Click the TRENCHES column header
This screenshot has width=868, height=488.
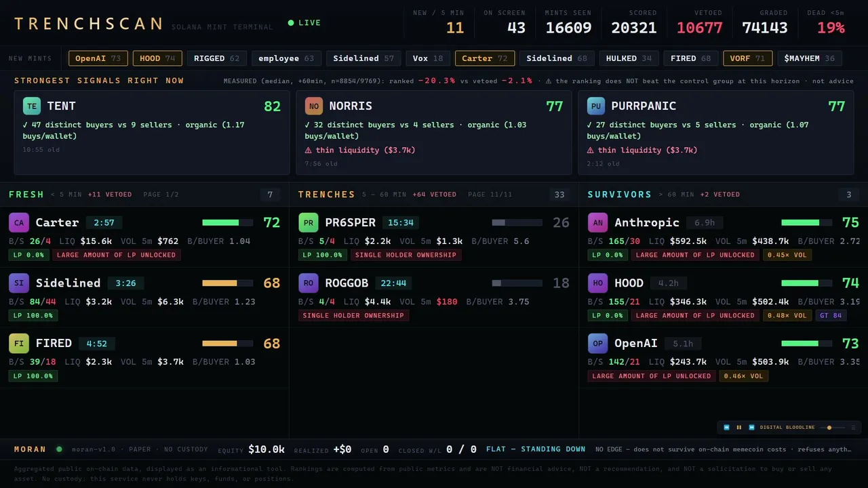coord(327,195)
